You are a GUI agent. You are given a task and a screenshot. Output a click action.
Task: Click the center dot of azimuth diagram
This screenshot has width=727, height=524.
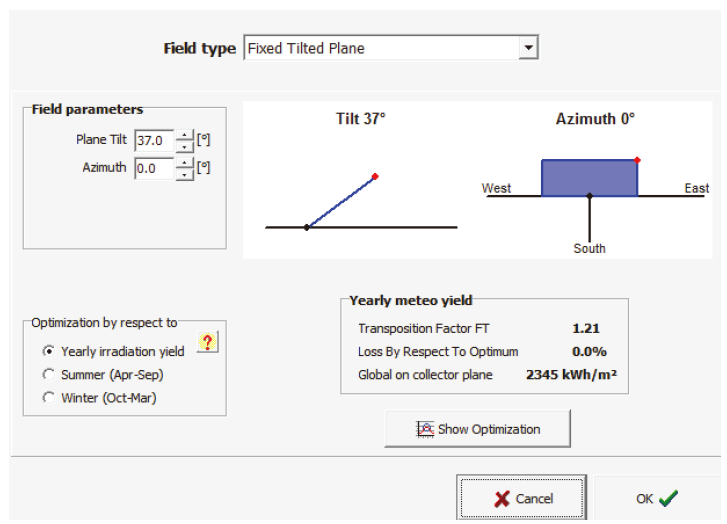(590, 196)
